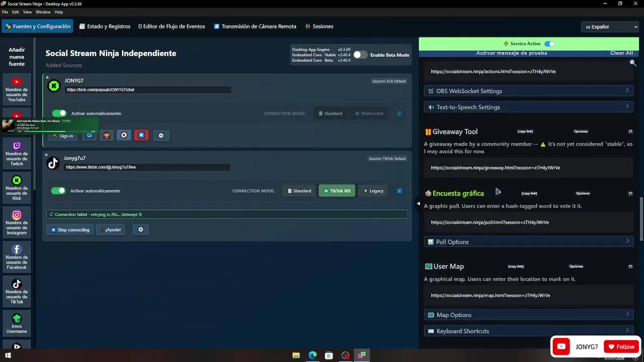Open the Window menu
This screenshot has height=362, width=644.
pyautogui.click(x=43, y=12)
